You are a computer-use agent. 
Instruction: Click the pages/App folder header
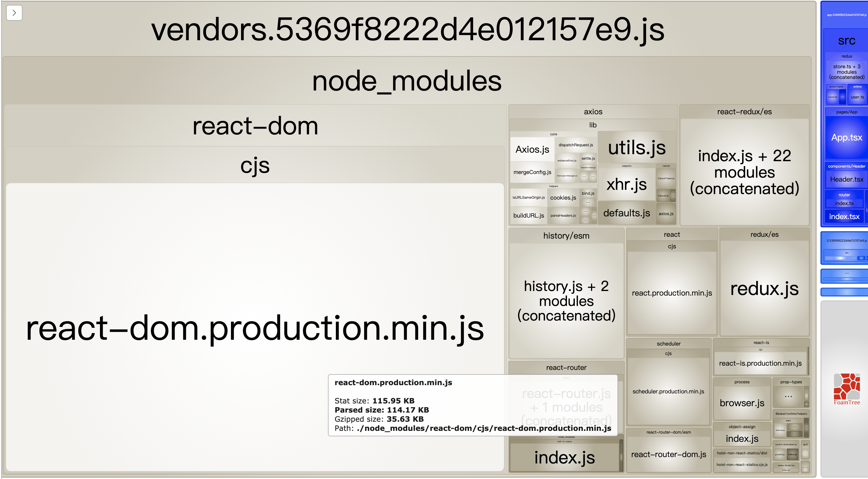(846, 112)
